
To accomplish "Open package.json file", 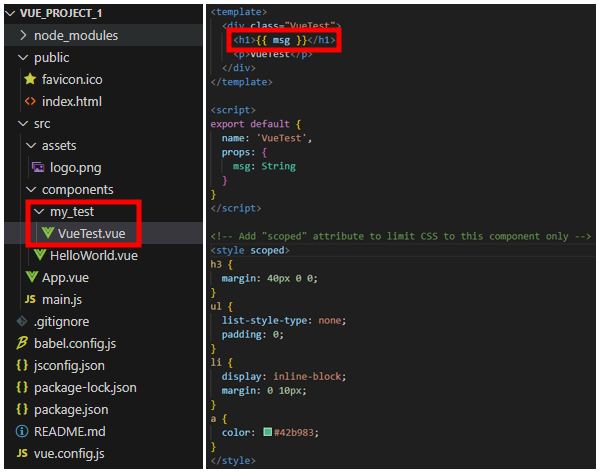I will (71, 410).
